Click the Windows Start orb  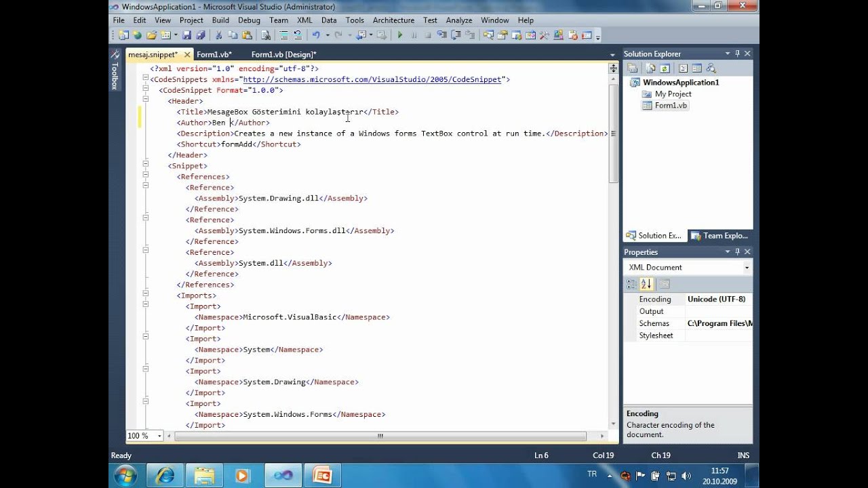pyautogui.click(x=126, y=475)
